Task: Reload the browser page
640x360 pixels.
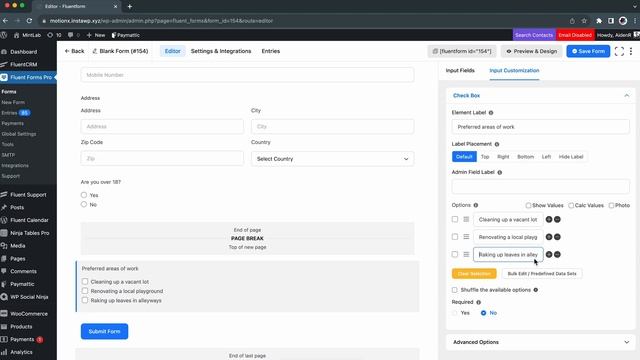Action: 29,20
